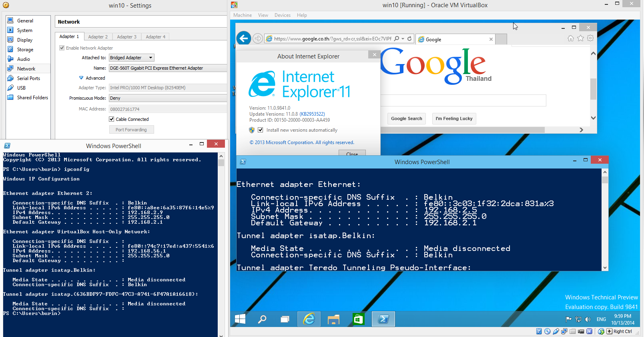Click Close button in About IE dialog
Image resolution: width=644 pixels, height=337 pixels.
352,154
